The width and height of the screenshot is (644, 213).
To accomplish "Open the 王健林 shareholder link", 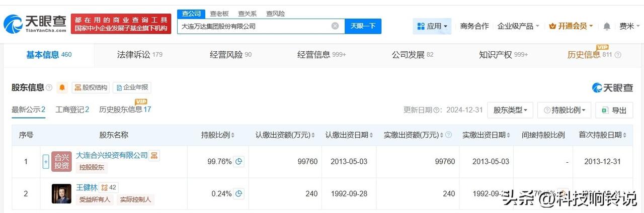I will pos(87,187).
